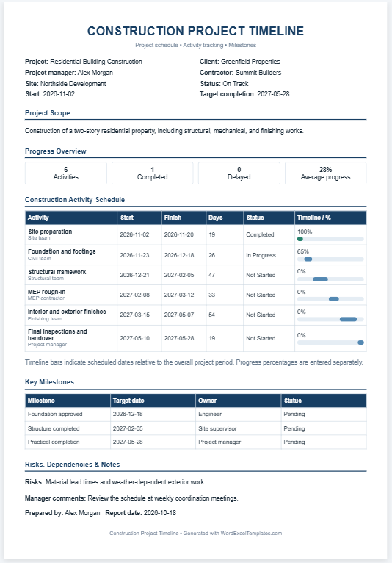Click the 'Client: Greenfield Properties' line

(240, 62)
